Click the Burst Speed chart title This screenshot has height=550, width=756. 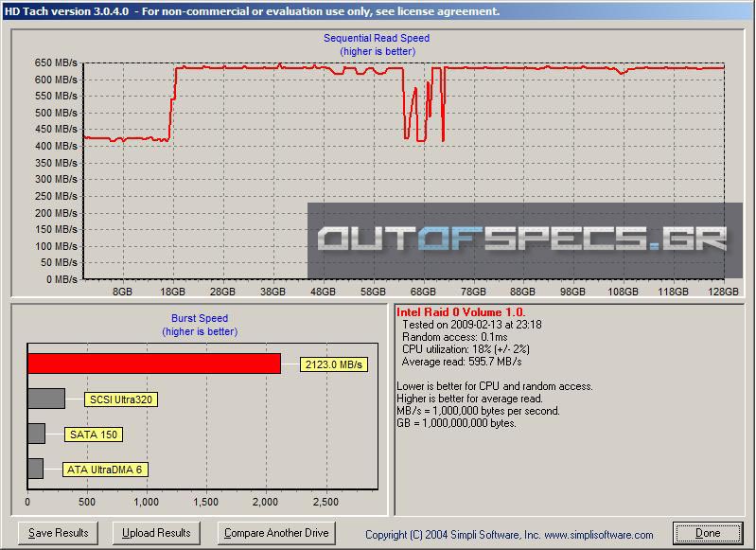tap(200, 318)
